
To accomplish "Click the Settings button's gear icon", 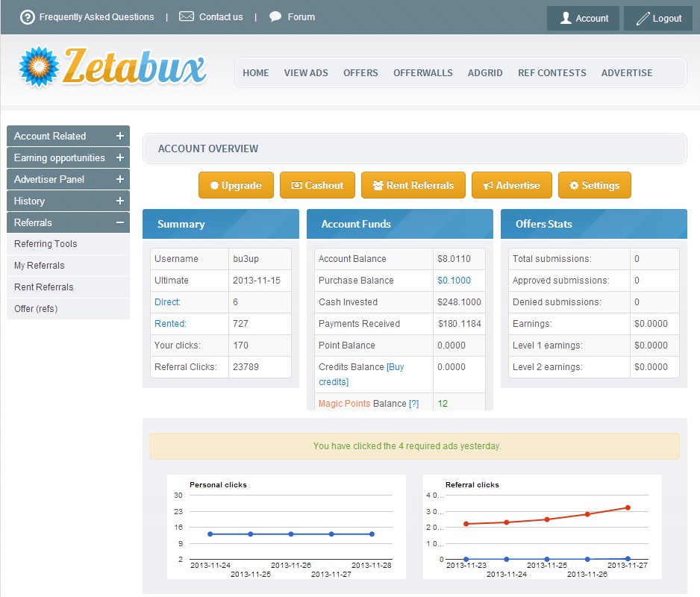I will (x=574, y=185).
